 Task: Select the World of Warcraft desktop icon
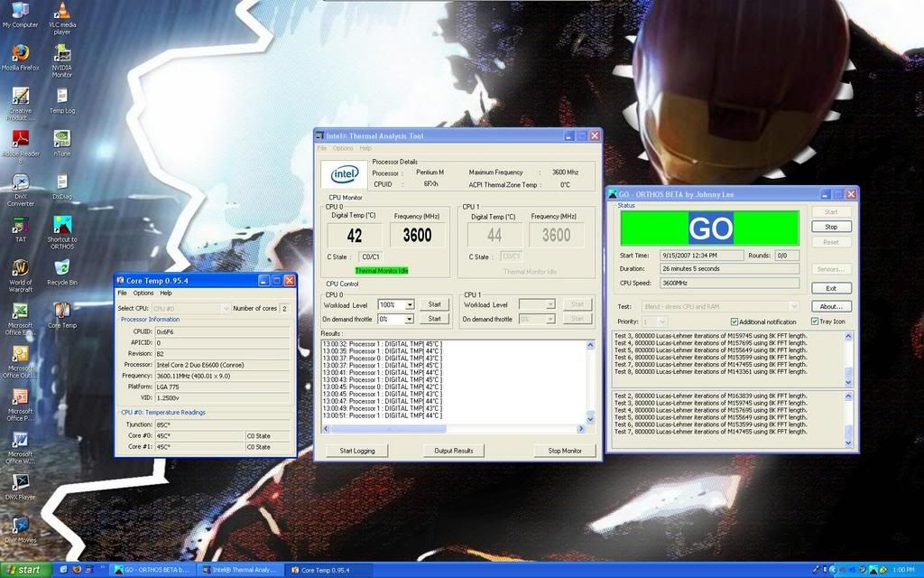click(x=21, y=275)
